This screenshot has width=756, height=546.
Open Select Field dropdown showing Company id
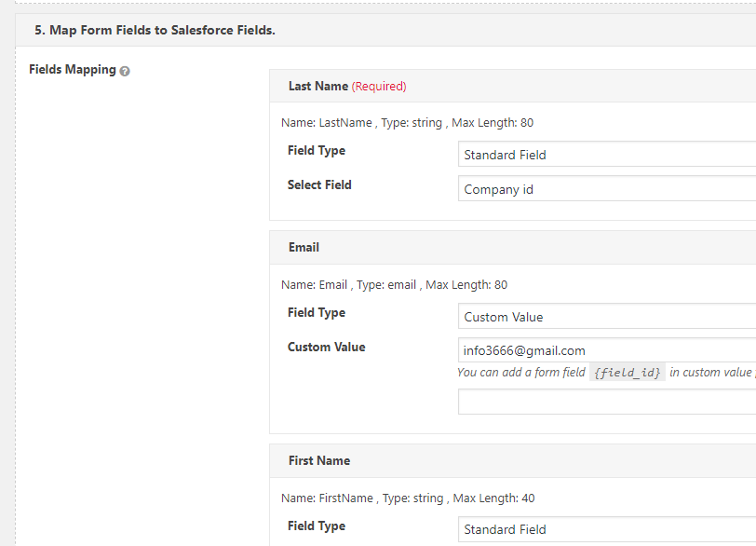click(x=607, y=188)
